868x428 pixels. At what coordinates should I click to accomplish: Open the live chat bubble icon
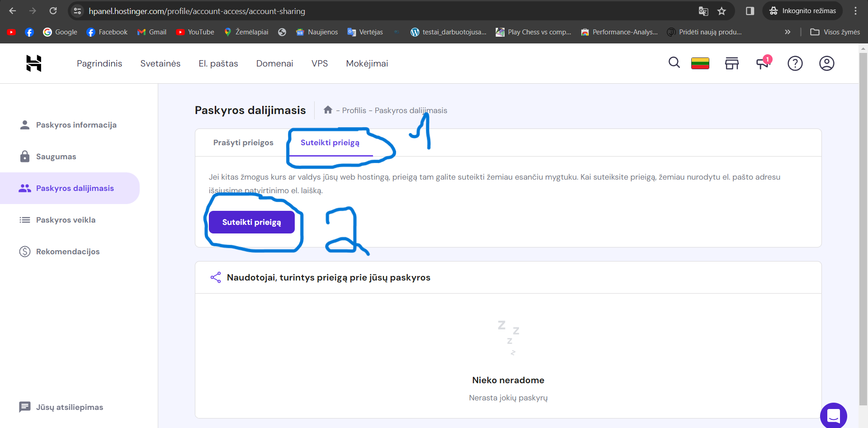(x=833, y=415)
